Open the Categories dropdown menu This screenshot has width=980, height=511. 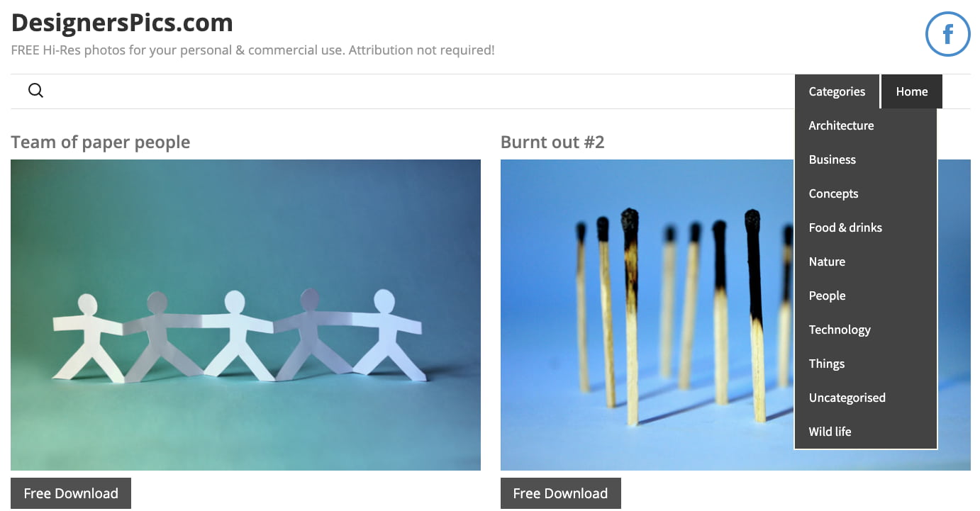(x=837, y=91)
